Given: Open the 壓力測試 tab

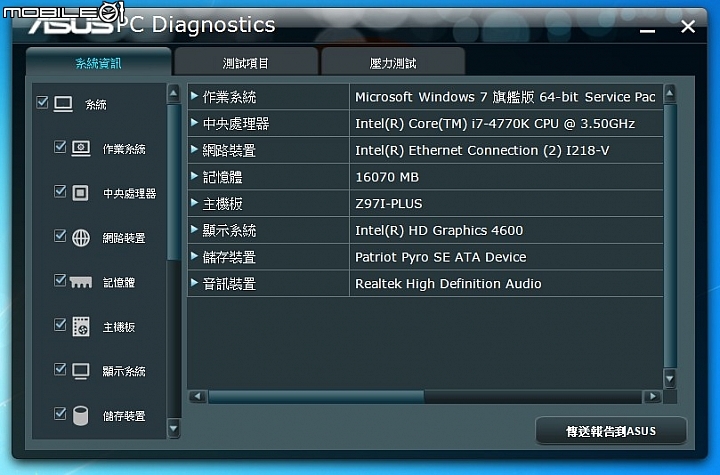Looking at the screenshot, I should coord(393,62).
